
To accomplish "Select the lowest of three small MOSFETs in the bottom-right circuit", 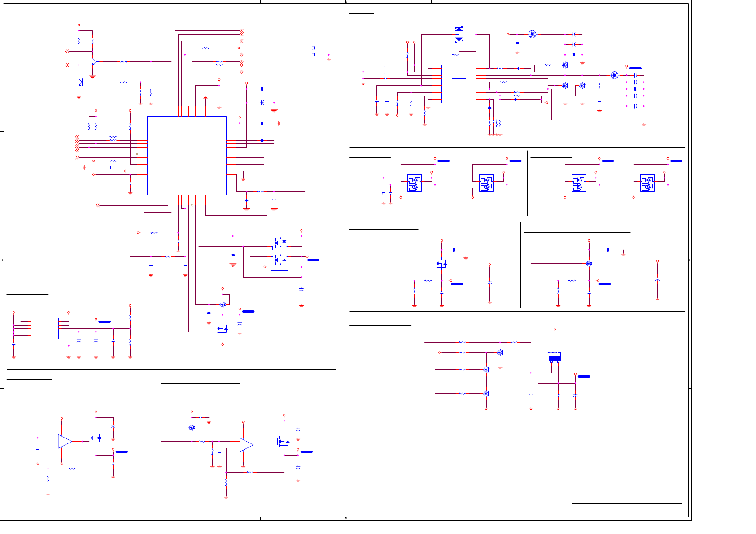I will tap(486, 394).
